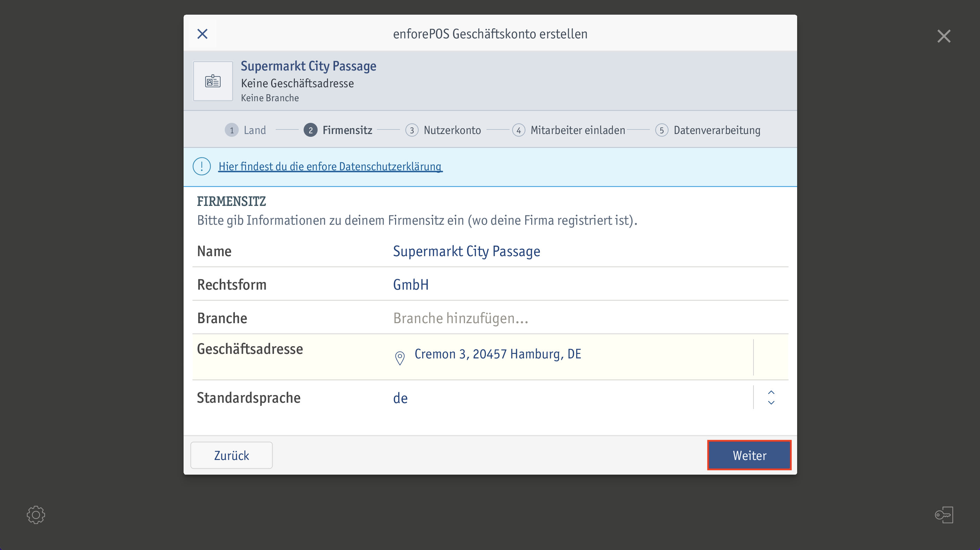This screenshot has width=980, height=550.
Task: Click the outer X close icon
Action: 944,36
